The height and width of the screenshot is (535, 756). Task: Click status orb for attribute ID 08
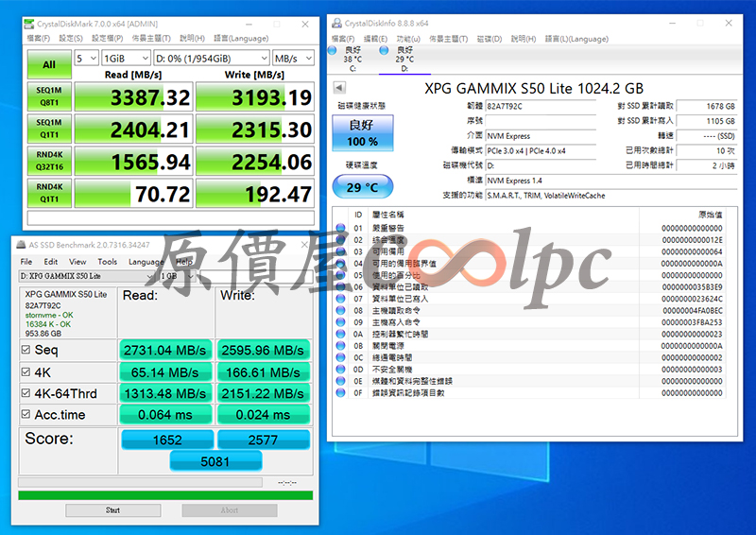pyautogui.click(x=340, y=310)
